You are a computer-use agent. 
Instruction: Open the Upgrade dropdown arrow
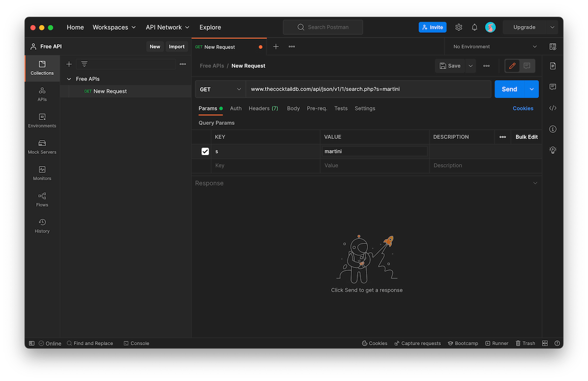[x=552, y=27]
